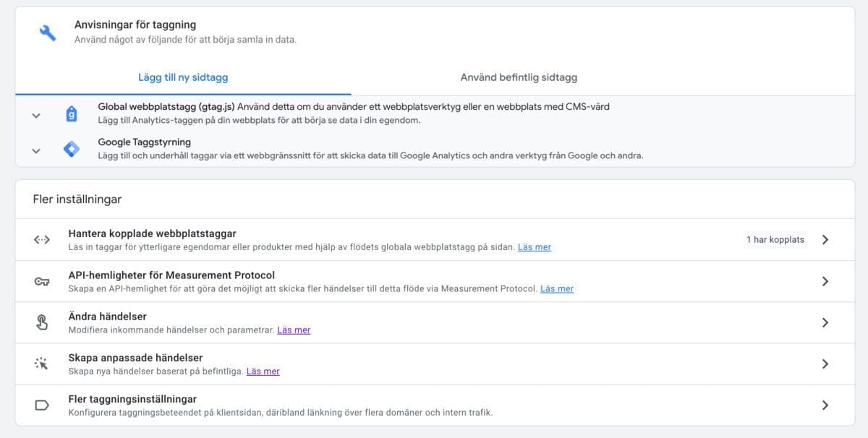Select the 'Skapa anpassade händelser' row title
This screenshot has width=868, height=438.
[135, 357]
